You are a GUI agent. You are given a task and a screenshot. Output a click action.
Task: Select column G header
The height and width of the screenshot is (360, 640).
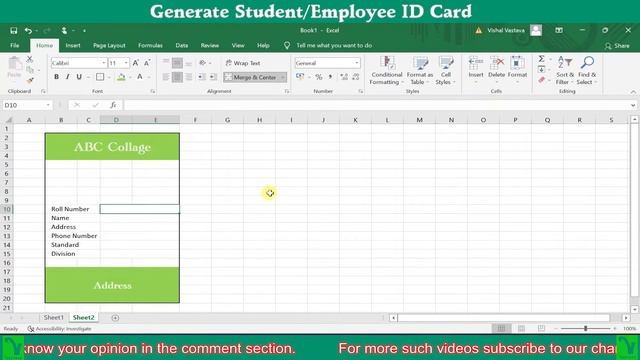point(227,120)
